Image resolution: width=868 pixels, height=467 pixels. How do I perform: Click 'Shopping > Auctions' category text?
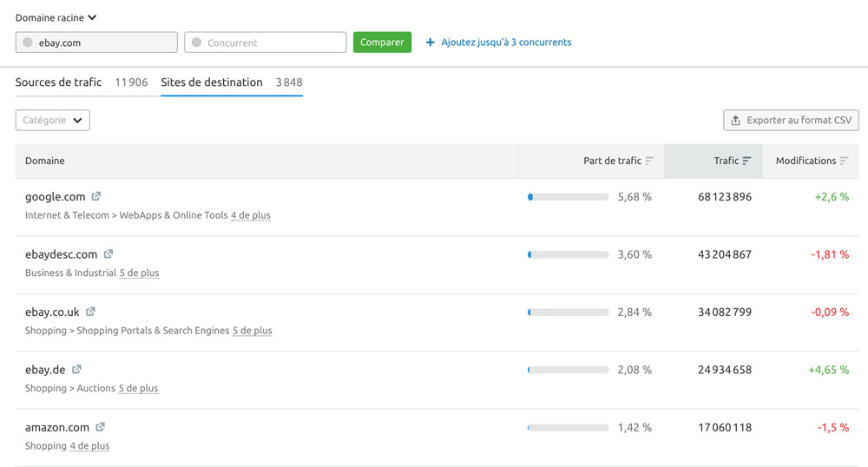pyautogui.click(x=70, y=388)
